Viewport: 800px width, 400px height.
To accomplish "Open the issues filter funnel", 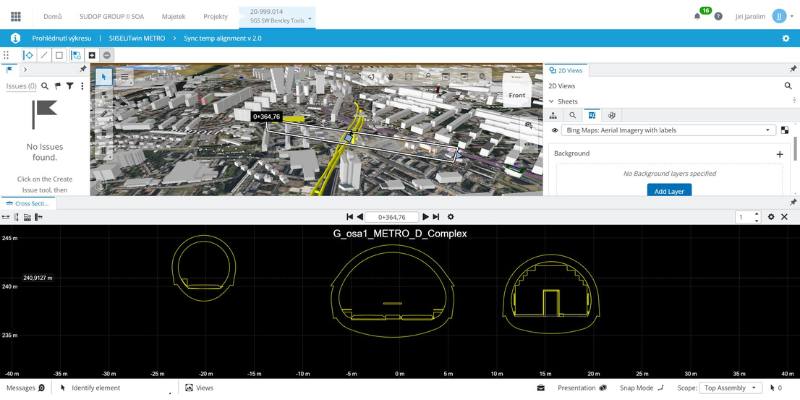I will pyautogui.click(x=69, y=86).
